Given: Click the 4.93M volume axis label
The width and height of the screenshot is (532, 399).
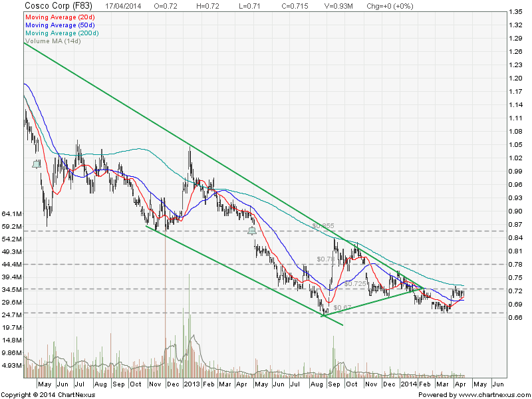Looking at the screenshot, I should point(12,365).
